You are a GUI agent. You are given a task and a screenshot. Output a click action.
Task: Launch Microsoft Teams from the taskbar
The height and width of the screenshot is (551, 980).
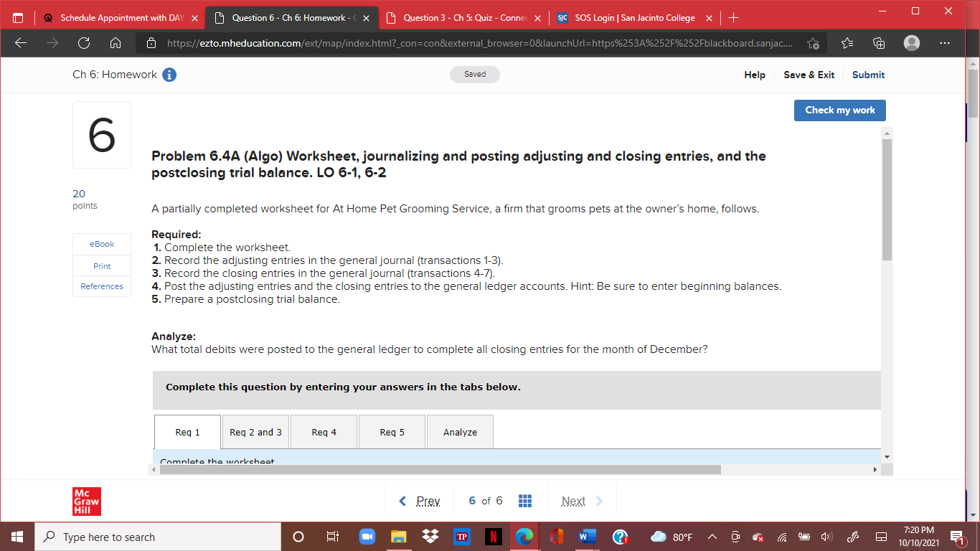[367, 537]
